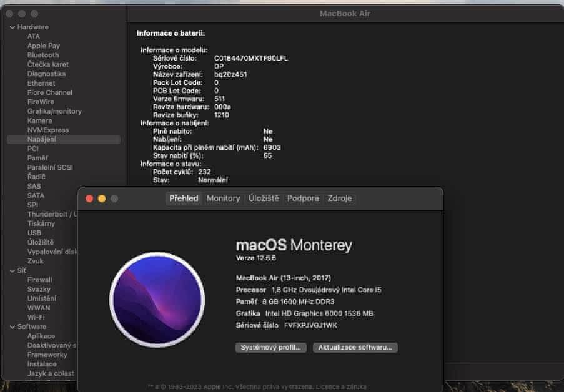Select Paralelní SCSI in sidebar
This screenshot has width=564, height=392.
[50, 167]
